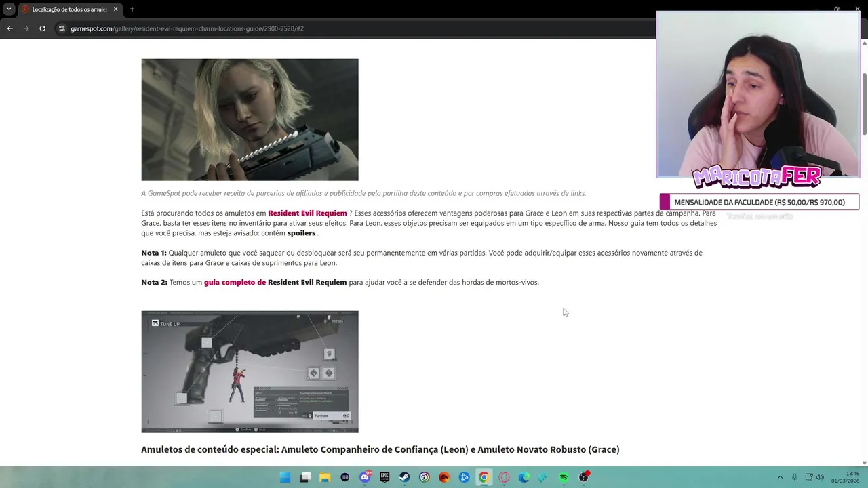Open Opera GX browser from taskbar
Screen dimensions: 868x488
pos(504,477)
